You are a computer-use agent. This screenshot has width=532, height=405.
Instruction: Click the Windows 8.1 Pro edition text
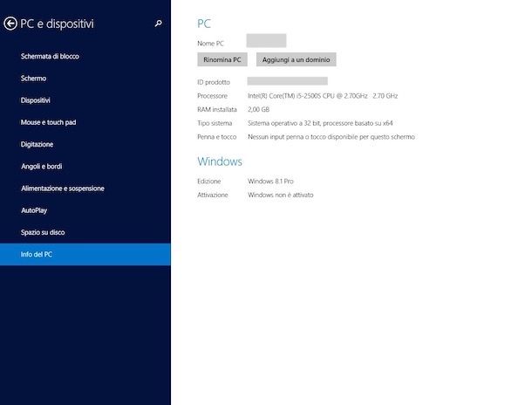pyautogui.click(x=270, y=182)
